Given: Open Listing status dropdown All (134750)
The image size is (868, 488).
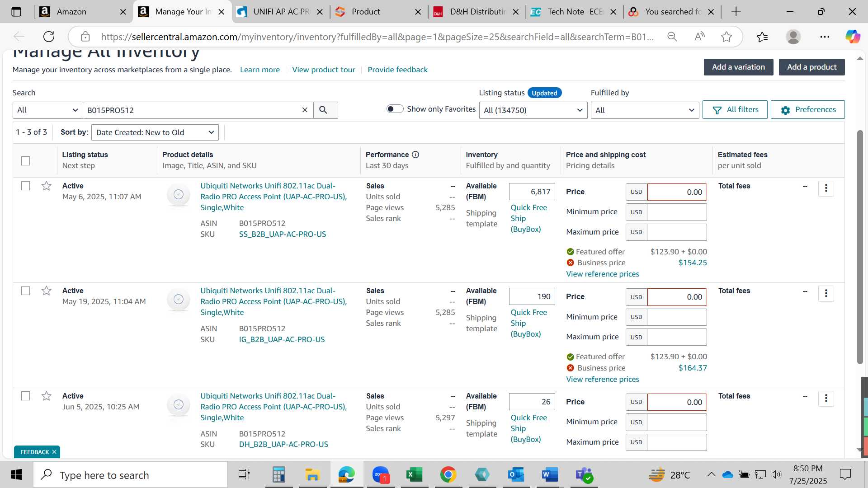Looking at the screenshot, I should (533, 110).
